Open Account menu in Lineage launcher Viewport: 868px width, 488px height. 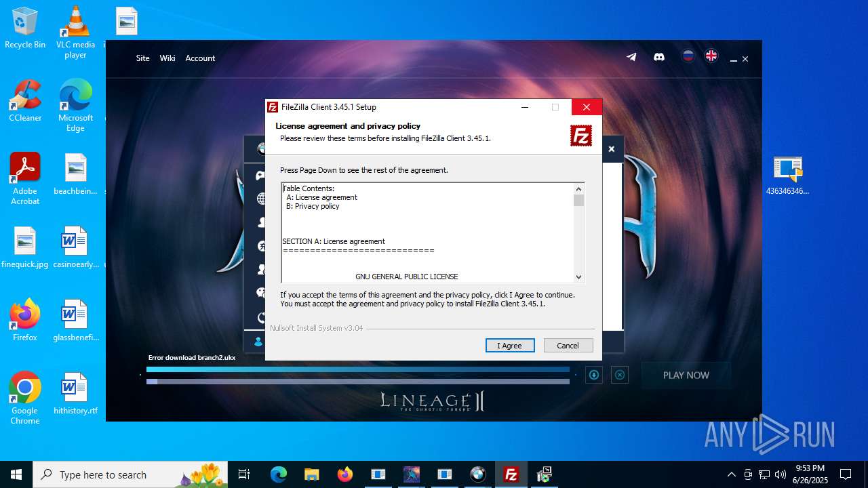(x=200, y=58)
